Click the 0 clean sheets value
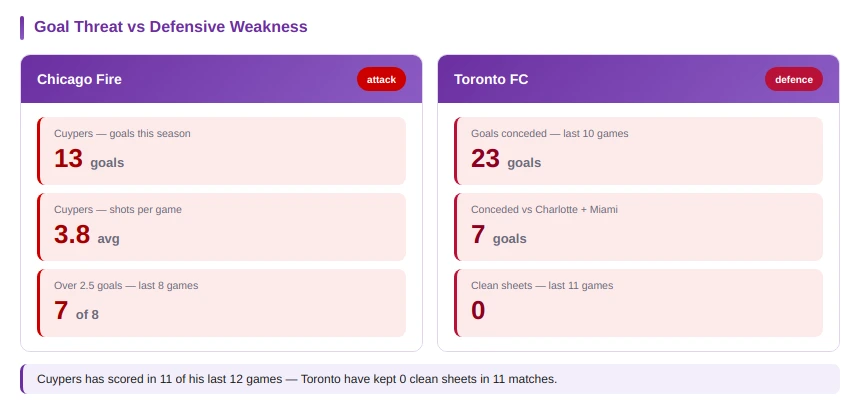The height and width of the screenshot is (410, 860). click(478, 311)
